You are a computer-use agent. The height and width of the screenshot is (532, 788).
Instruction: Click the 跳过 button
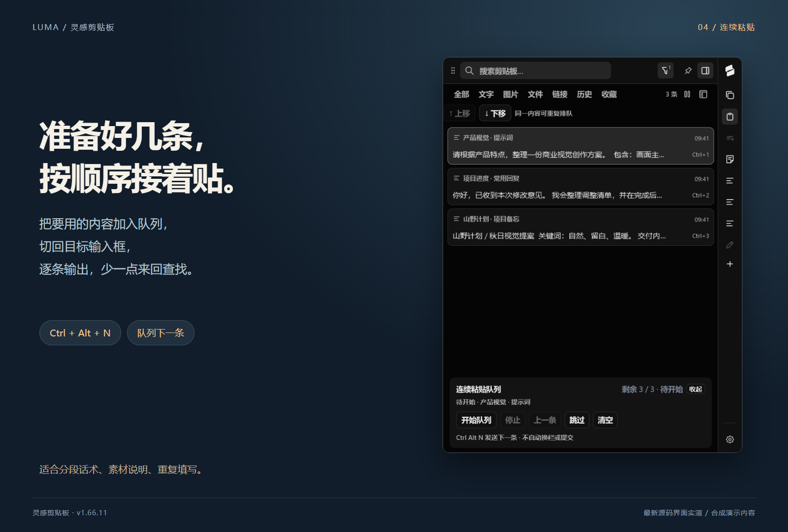pyautogui.click(x=577, y=420)
